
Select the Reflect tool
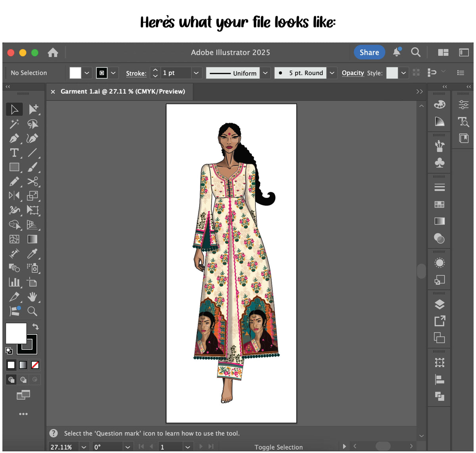pyautogui.click(x=14, y=196)
